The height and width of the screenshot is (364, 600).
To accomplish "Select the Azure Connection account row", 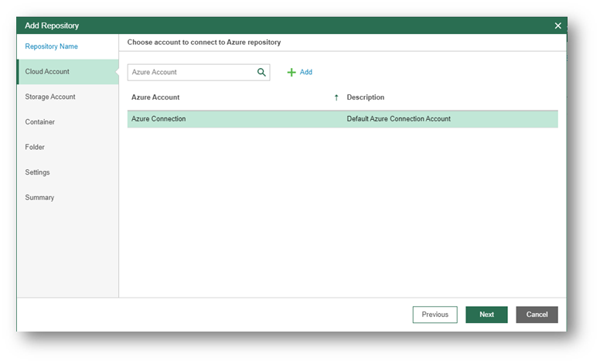I will [x=159, y=119].
